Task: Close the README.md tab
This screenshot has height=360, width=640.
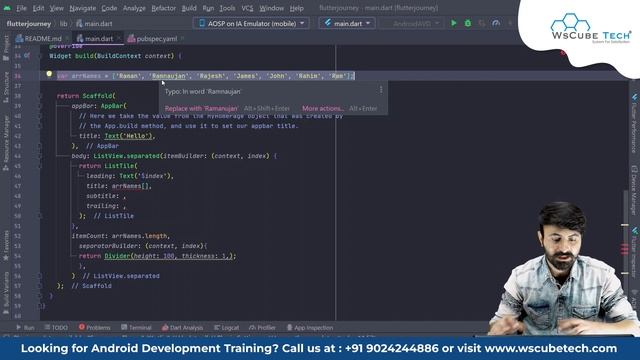Action: tap(67, 39)
